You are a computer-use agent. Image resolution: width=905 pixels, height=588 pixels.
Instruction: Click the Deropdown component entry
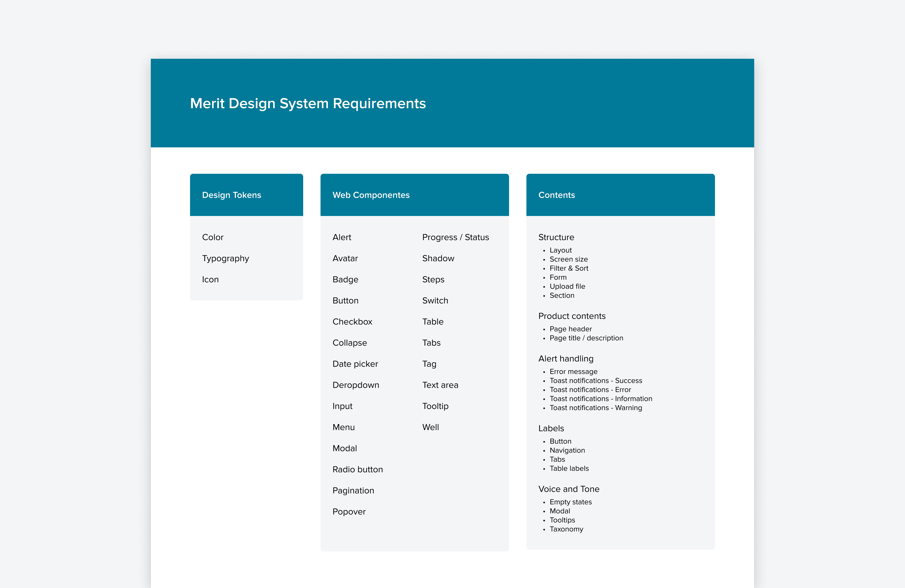click(356, 385)
